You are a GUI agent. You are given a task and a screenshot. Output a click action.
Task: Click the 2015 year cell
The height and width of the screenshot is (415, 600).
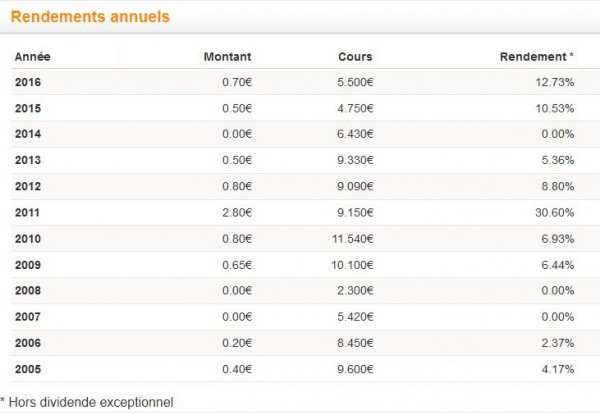(28, 108)
